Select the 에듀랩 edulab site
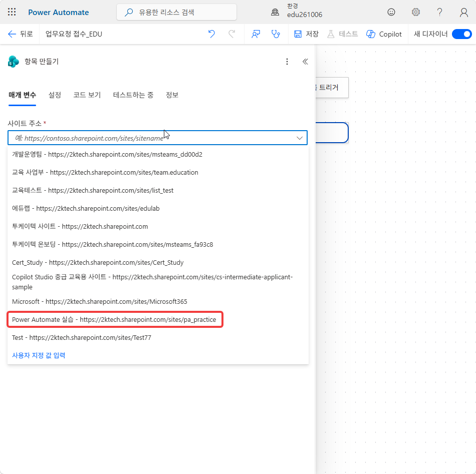Image resolution: width=476 pixels, height=474 pixels. click(158, 208)
